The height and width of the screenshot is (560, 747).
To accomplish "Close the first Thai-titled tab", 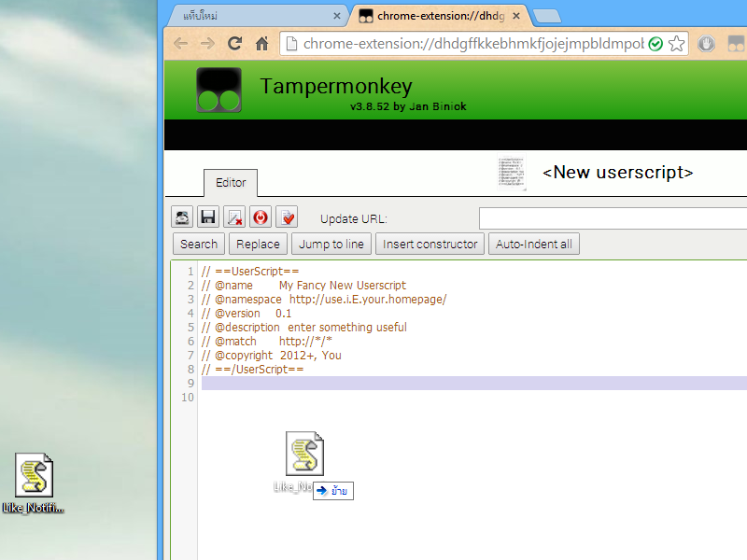I will click(x=337, y=16).
